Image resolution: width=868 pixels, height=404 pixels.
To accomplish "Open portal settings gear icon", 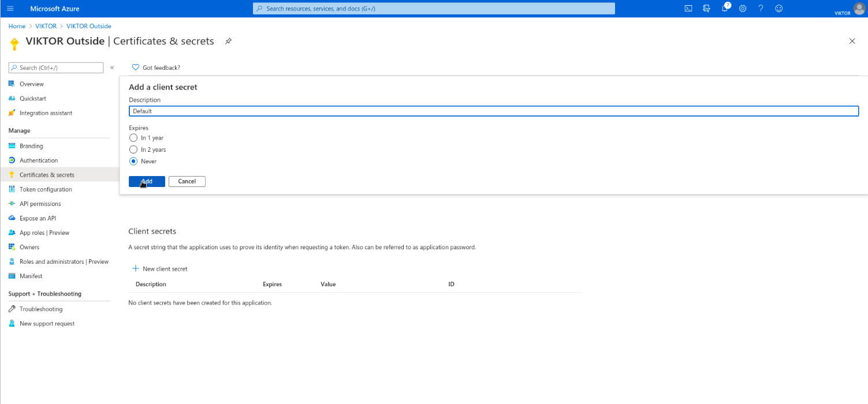I will [743, 9].
